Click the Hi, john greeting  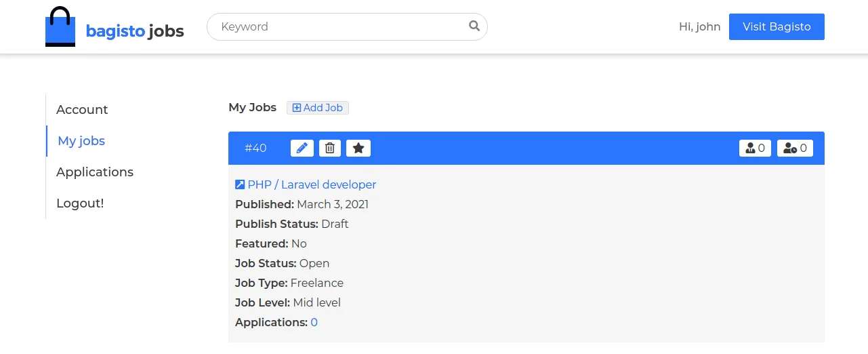[700, 26]
